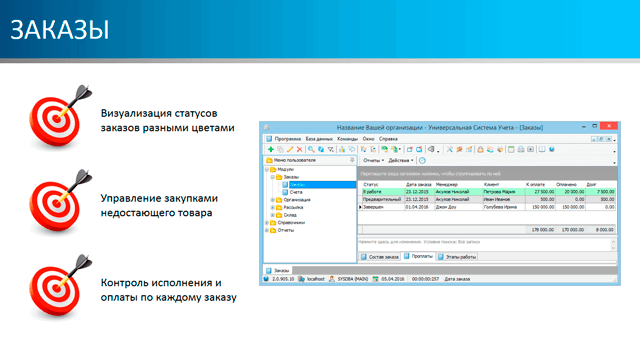Image resolution: width=640 pixels, height=360 pixels.
Task: Sort by the Оплачено column header
Action: 570,184
